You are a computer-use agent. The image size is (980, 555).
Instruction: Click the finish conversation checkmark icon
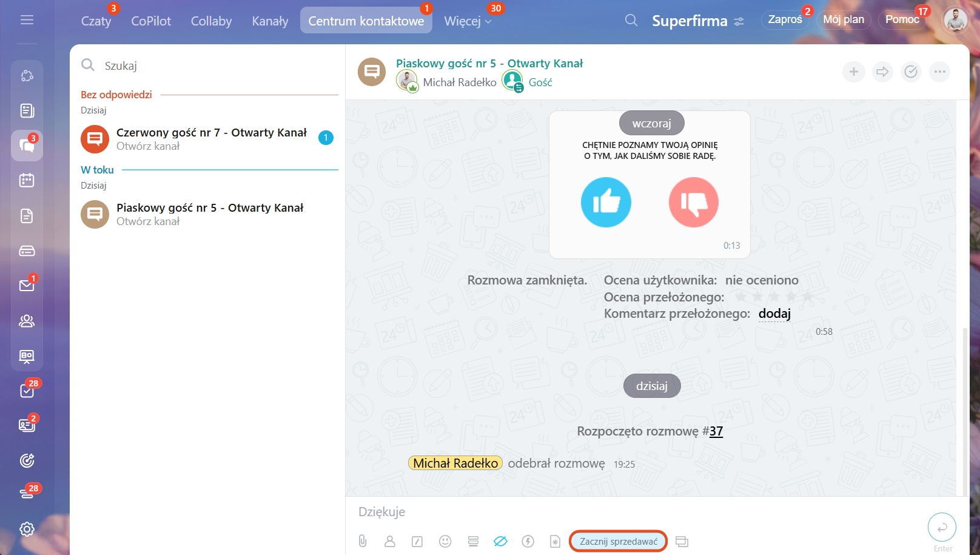tap(911, 72)
